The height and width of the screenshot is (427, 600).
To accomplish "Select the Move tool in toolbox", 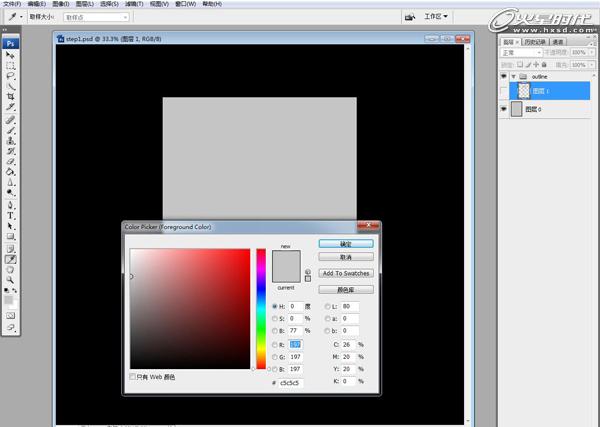I will [x=11, y=55].
